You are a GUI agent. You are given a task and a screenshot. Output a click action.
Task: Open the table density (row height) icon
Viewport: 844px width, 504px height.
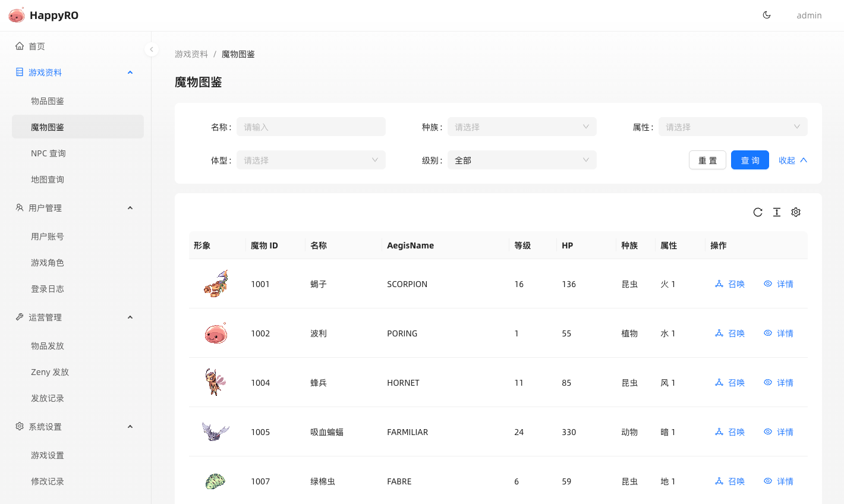point(777,212)
